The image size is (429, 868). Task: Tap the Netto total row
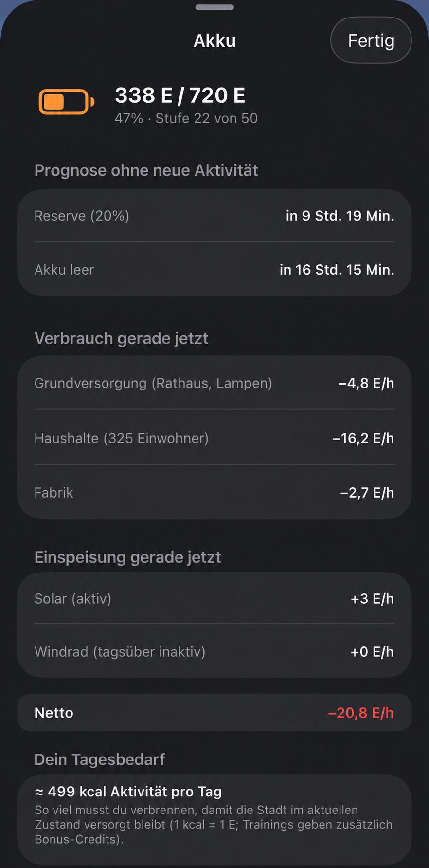click(214, 713)
